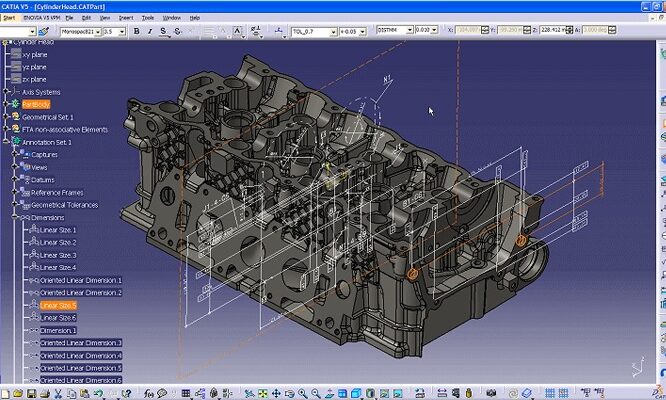The image size is (666, 400).
Task: Click the Open folder icon
Action: coord(18,393)
